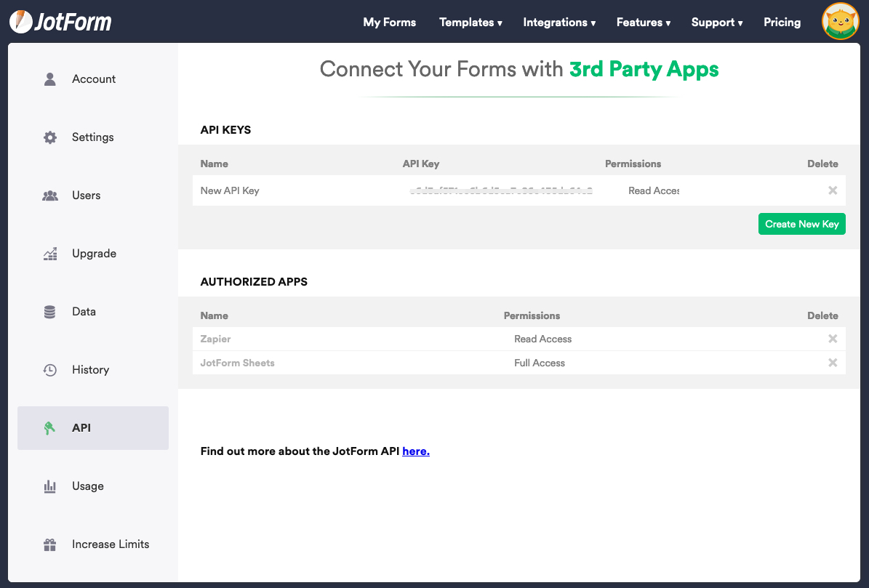The image size is (869, 588).
Task: Open the user avatar profile menu
Action: 840,22
